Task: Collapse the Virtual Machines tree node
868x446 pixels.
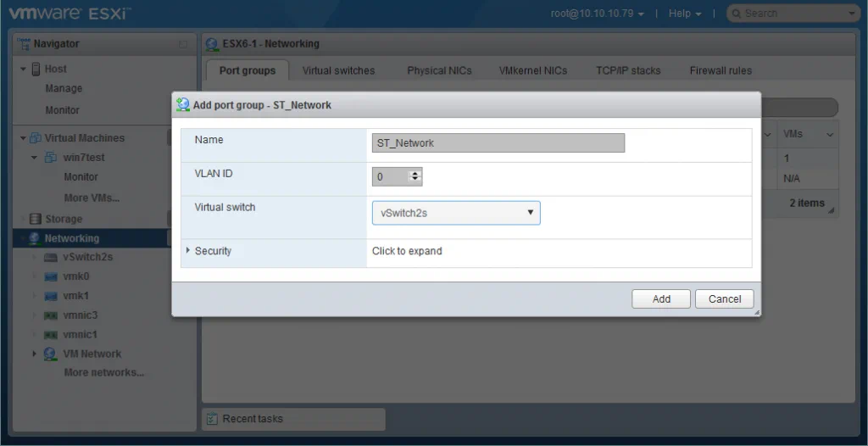Action: [23, 138]
